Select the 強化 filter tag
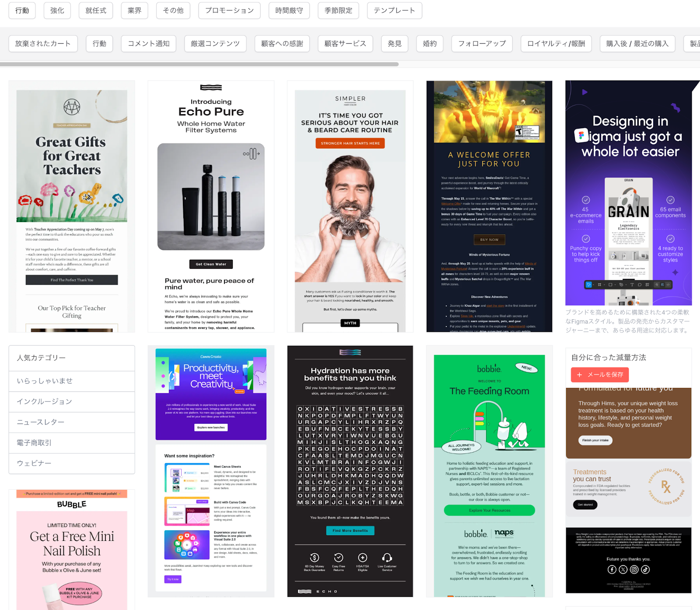 (57, 10)
